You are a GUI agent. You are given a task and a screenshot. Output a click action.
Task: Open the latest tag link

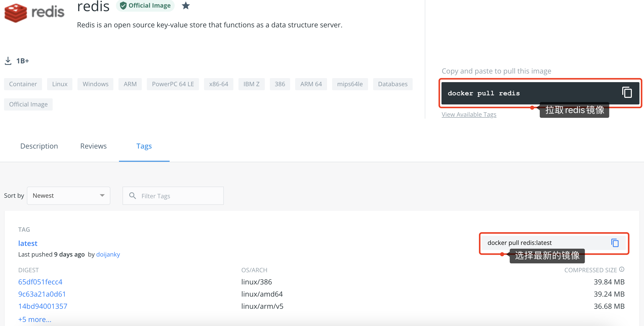click(x=28, y=243)
